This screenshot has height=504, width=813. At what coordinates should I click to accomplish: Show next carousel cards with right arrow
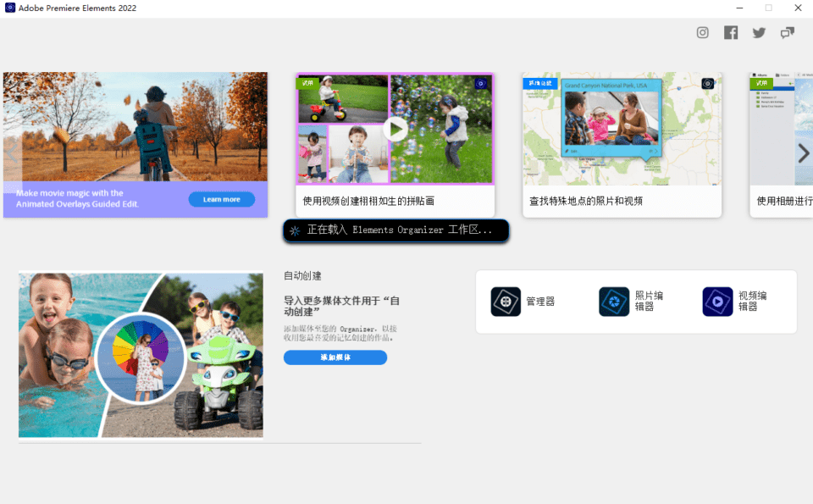click(x=803, y=153)
